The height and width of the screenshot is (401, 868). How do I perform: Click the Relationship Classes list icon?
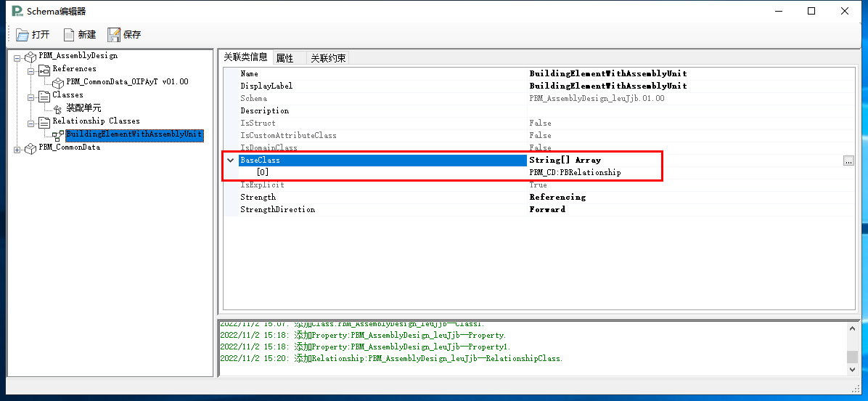44,121
